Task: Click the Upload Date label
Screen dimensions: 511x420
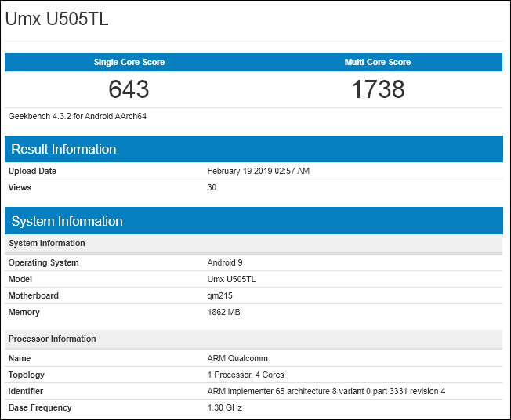Action: [x=32, y=171]
